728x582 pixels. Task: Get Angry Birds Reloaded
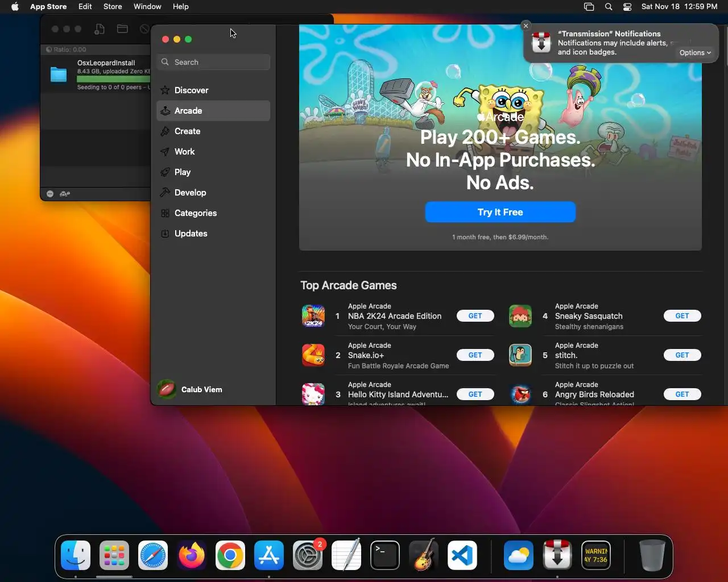point(682,394)
